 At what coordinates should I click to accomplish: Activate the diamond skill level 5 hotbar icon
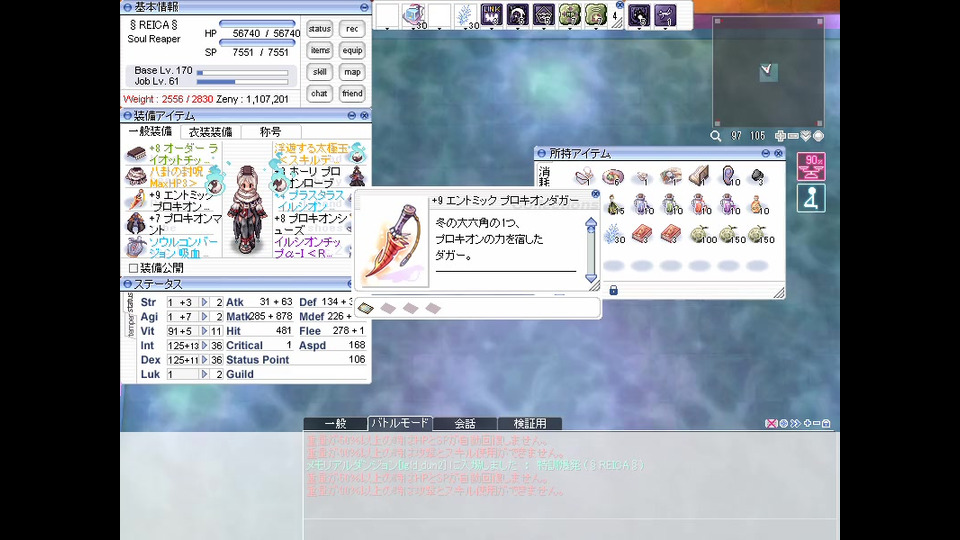[x=544, y=15]
